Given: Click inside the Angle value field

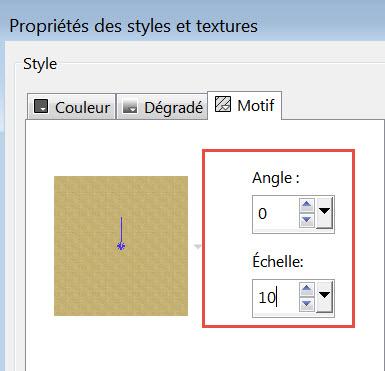Looking at the screenshot, I should pyautogui.click(x=276, y=213).
